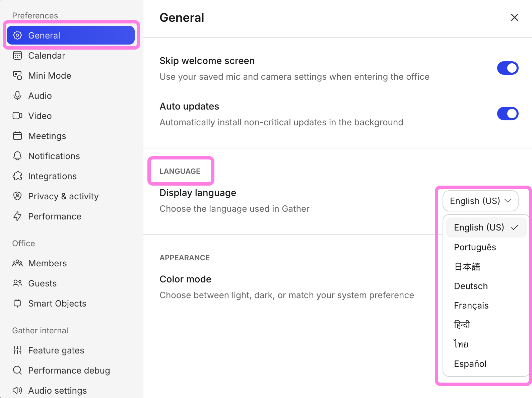Open the Notifications preferences
This screenshot has height=398, width=532.
pos(71,156)
